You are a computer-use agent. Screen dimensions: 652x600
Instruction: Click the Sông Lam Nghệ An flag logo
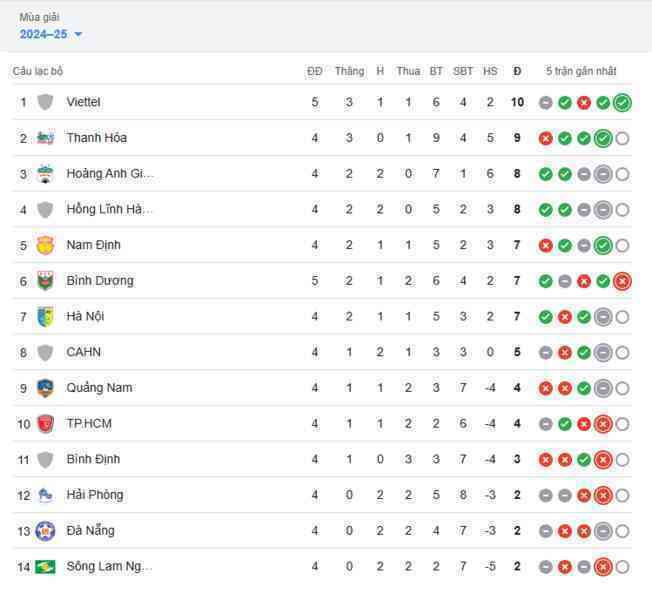click(x=45, y=567)
